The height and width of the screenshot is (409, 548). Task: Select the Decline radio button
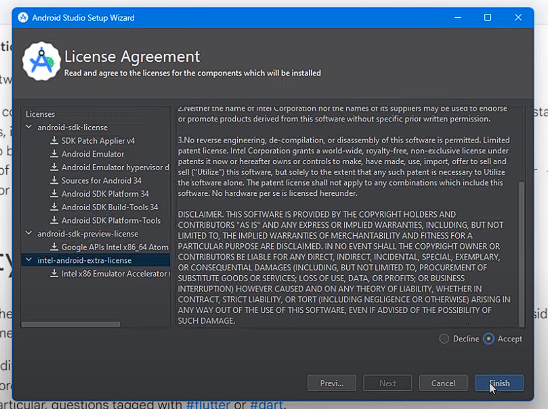click(x=444, y=339)
